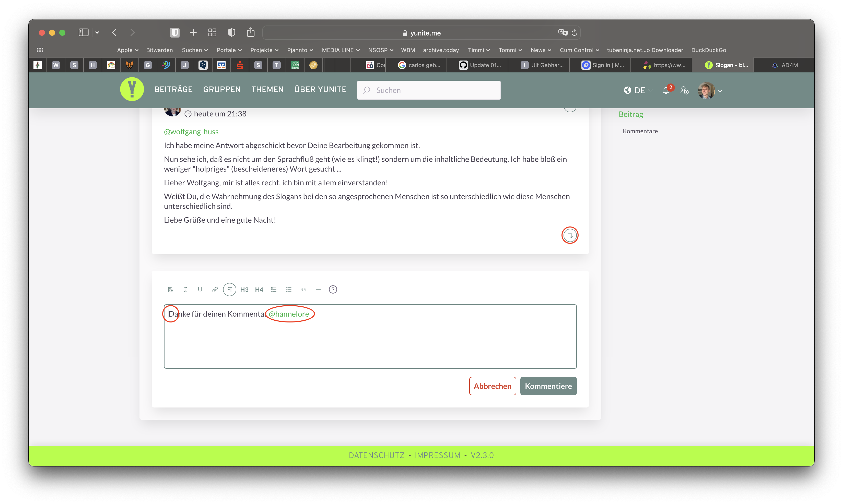The image size is (843, 504).
Task: Apply H4 heading format
Action: pos(259,289)
